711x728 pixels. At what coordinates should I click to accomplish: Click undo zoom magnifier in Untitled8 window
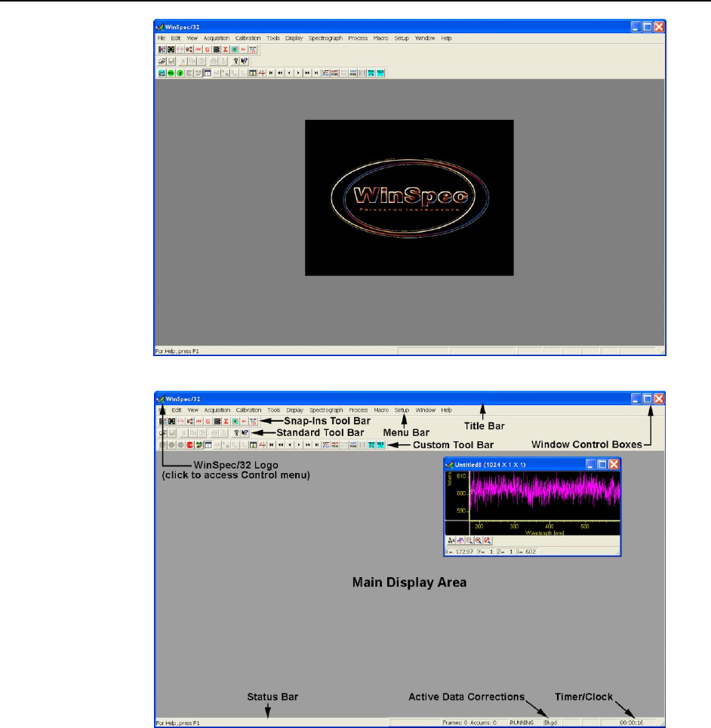(487, 540)
